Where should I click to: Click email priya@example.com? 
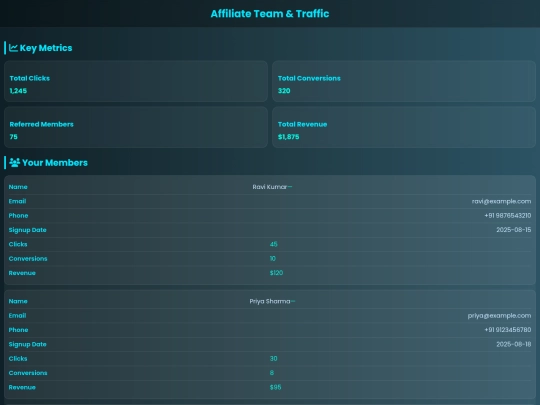[x=499, y=315]
